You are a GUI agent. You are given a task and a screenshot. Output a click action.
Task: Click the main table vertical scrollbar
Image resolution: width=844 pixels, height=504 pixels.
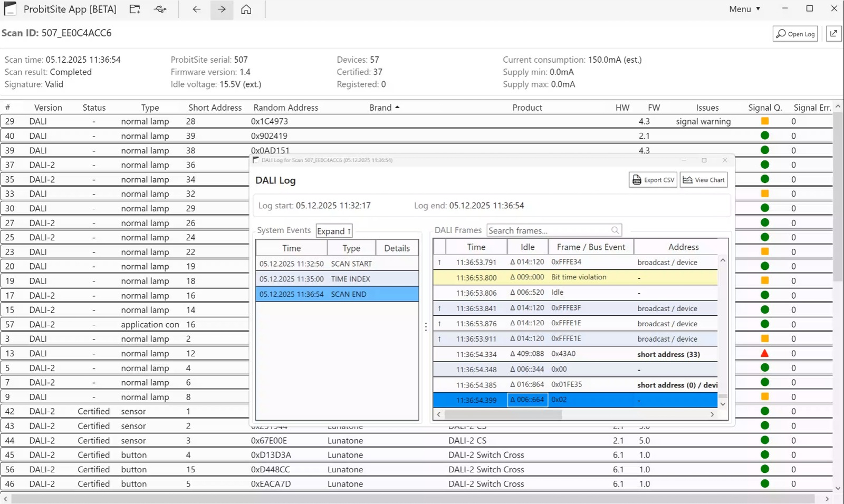coord(838,196)
